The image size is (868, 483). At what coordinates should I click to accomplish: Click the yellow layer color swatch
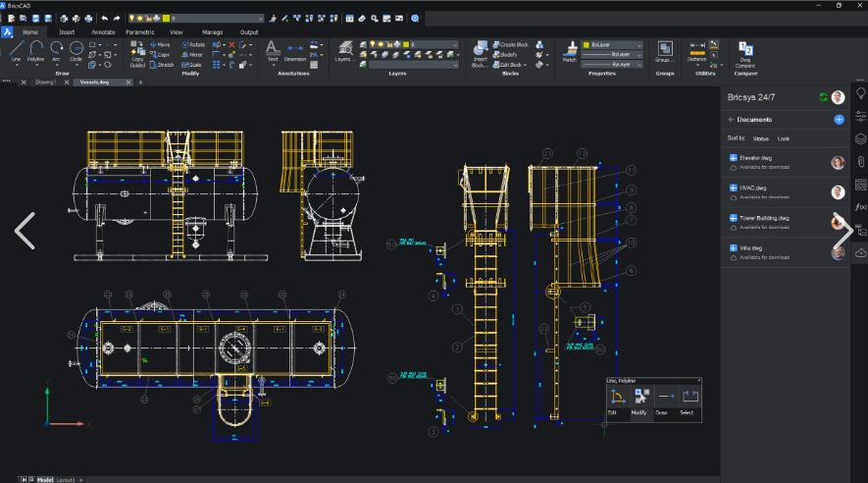tap(167, 18)
